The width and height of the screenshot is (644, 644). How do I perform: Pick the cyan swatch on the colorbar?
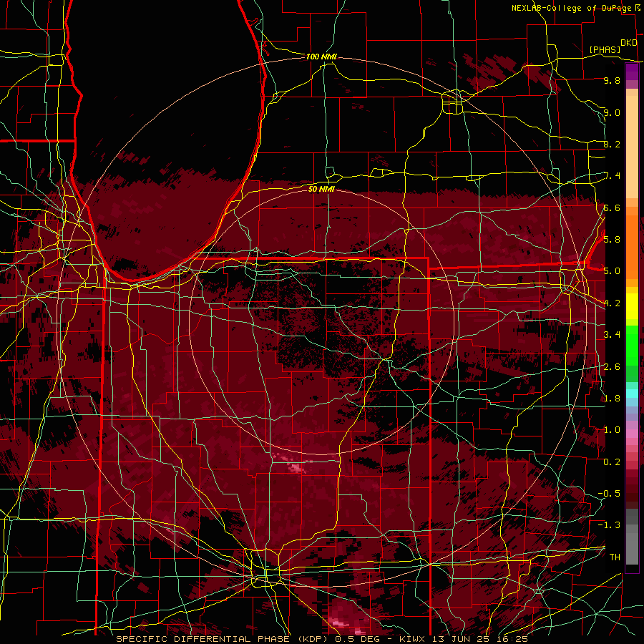(632, 394)
